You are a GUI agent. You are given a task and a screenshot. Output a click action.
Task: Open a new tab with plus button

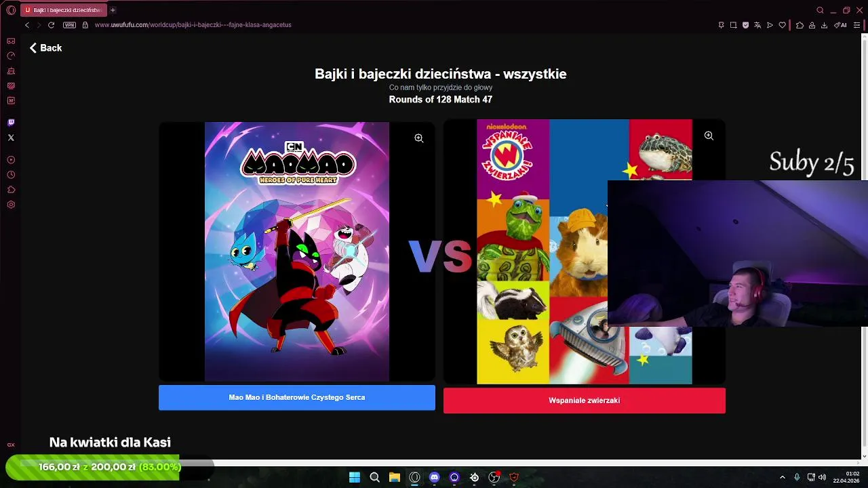click(x=113, y=10)
